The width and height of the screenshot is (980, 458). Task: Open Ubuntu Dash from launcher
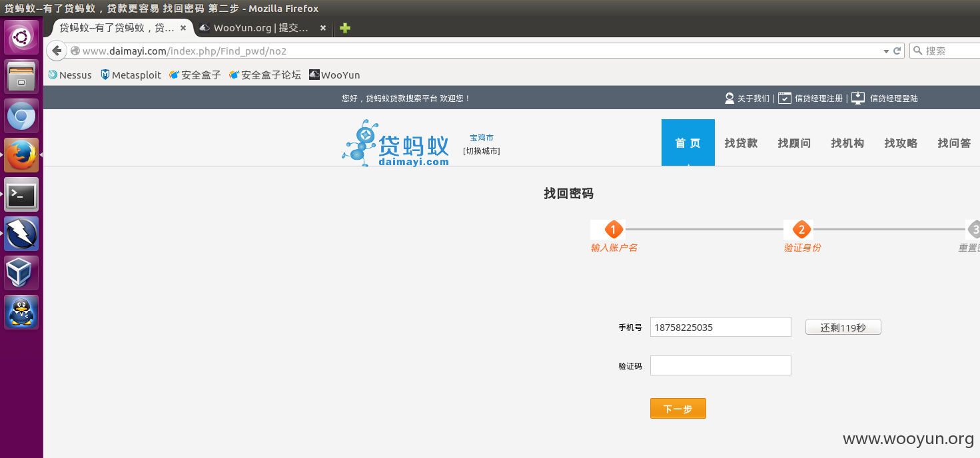[21, 37]
